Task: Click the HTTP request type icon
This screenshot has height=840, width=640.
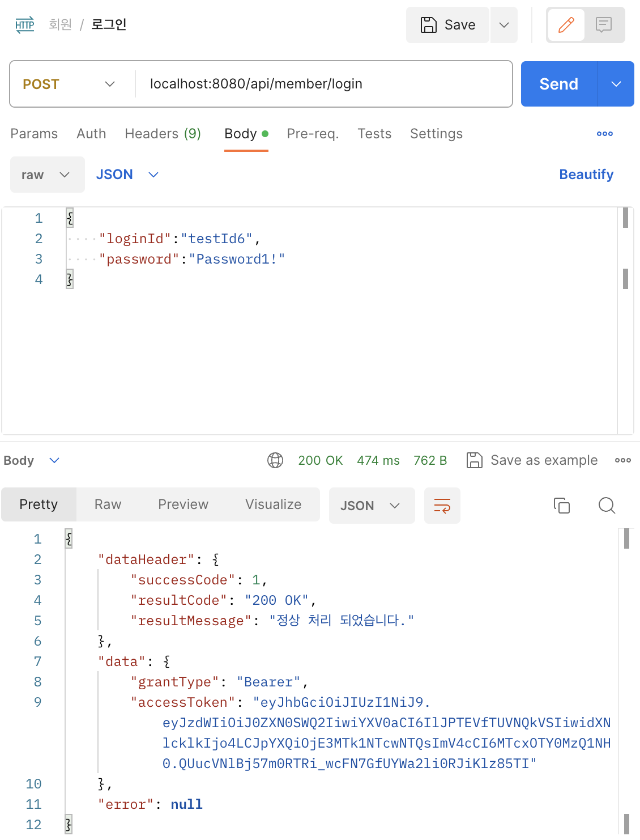Action: (x=24, y=24)
